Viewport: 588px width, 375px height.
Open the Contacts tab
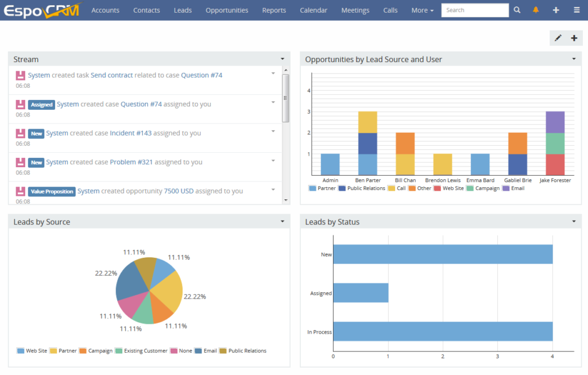pyautogui.click(x=146, y=10)
